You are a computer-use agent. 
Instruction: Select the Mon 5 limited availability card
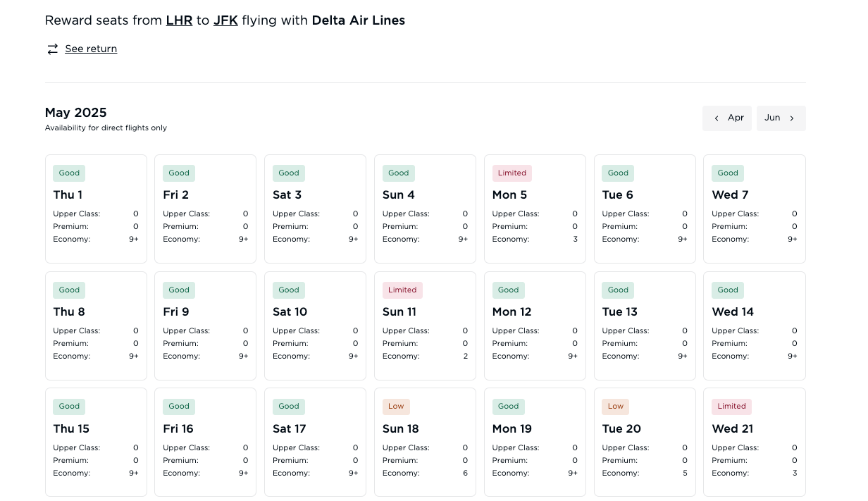coord(535,209)
